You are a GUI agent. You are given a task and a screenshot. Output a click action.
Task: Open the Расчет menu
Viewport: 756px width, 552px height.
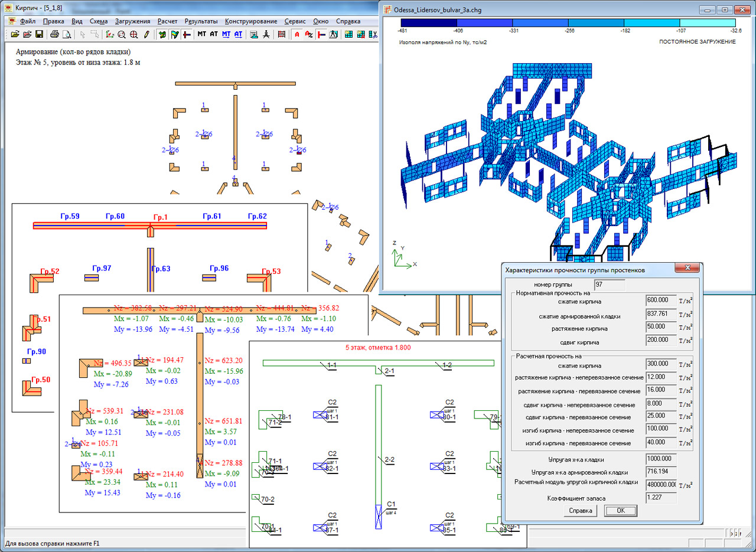point(167,21)
